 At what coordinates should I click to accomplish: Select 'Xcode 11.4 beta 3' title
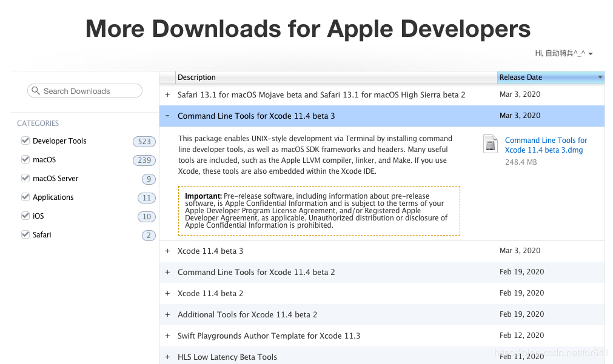[210, 251]
